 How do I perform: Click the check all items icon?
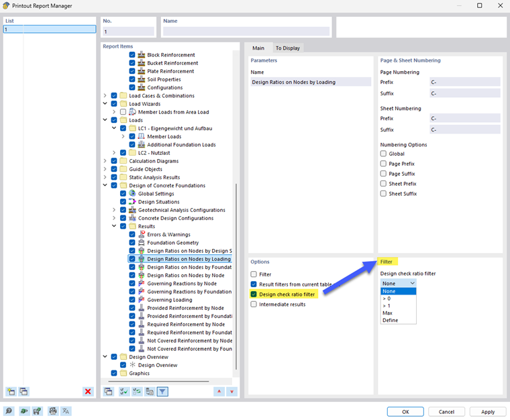124,391
